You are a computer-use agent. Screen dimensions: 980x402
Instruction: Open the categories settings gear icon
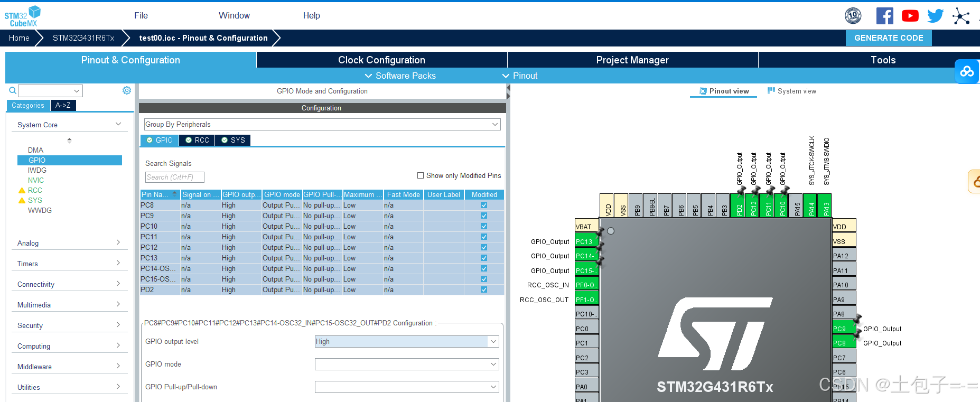tap(127, 90)
